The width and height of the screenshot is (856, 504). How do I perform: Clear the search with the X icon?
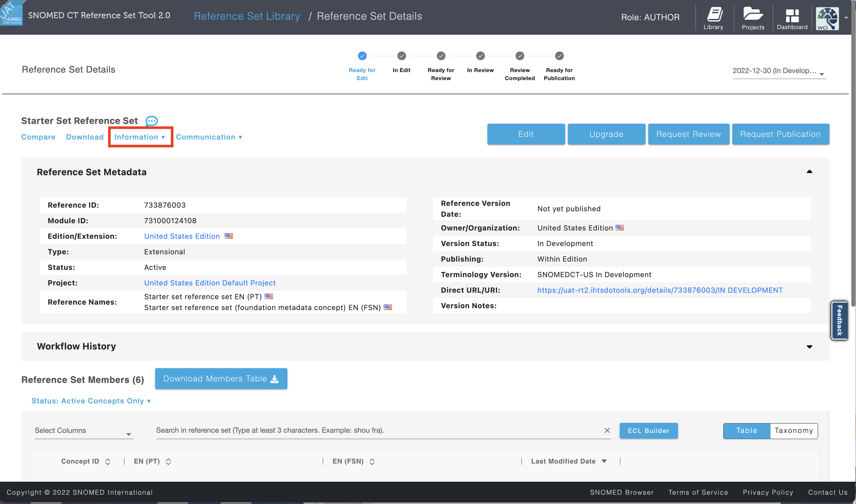tap(607, 430)
